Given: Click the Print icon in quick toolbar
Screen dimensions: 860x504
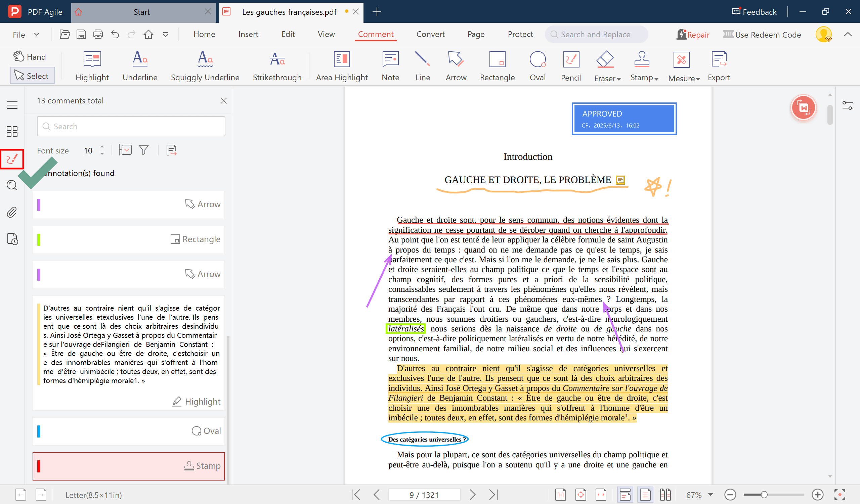Looking at the screenshot, I should coord(98,35).
